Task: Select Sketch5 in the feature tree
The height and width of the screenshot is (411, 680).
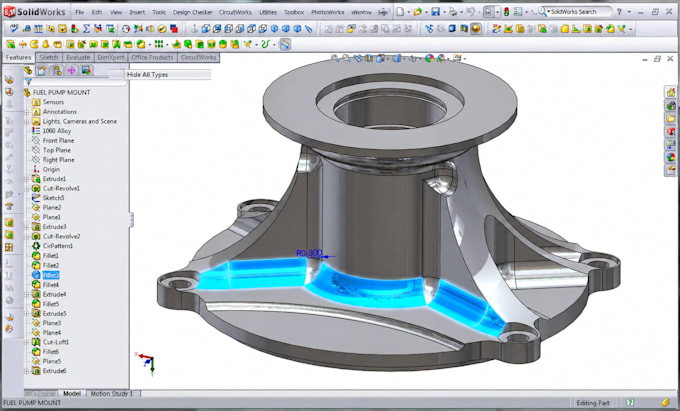Action: click(x=53, y=198)
